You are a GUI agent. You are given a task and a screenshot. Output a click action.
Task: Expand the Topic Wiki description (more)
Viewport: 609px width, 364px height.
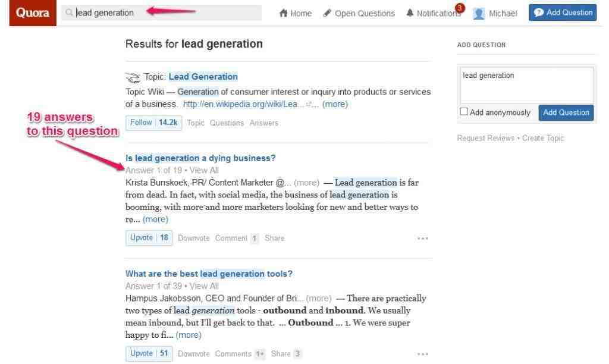[x=335, y=104]
